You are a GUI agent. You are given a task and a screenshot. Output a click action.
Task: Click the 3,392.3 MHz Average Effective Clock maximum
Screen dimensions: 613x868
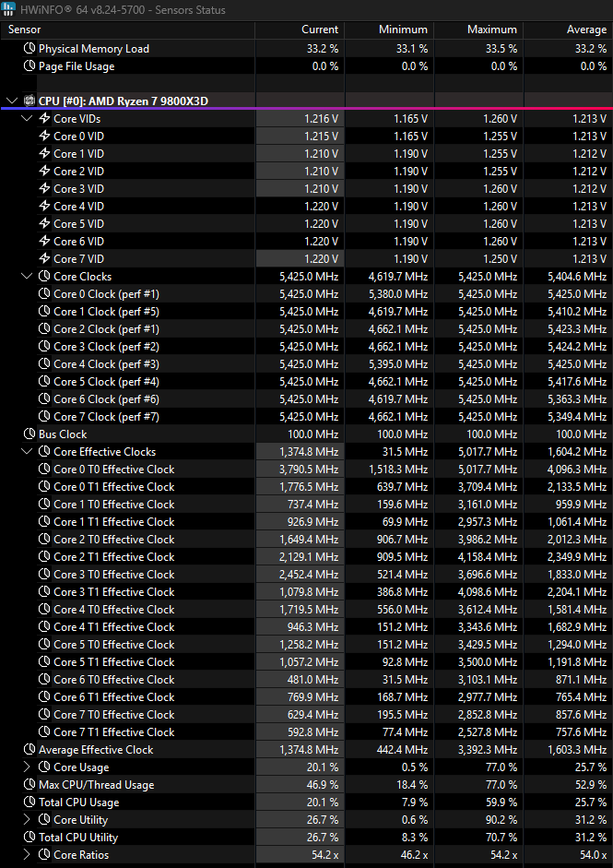(488, 750)
